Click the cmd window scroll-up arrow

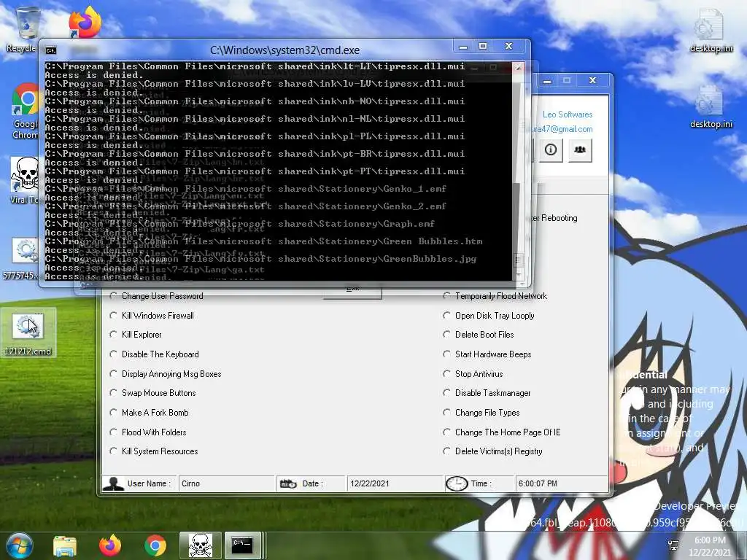tap(519, 68)
